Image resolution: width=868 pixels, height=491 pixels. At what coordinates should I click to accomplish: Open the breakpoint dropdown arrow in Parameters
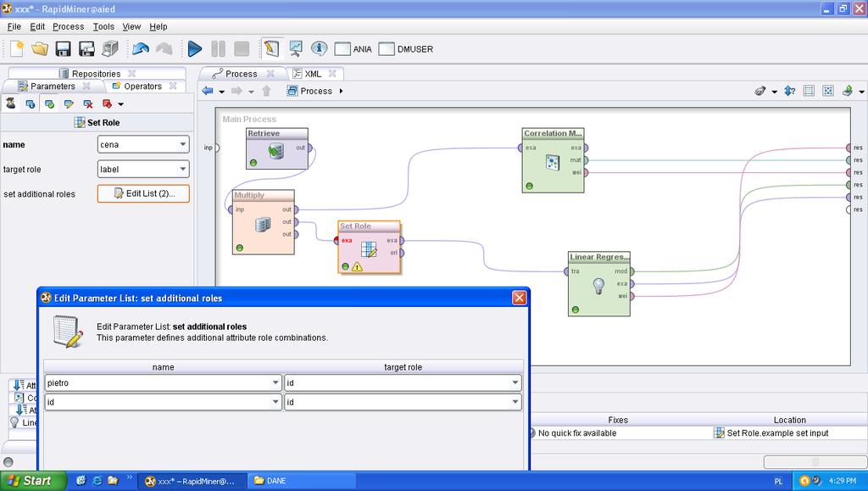(120, 104)
